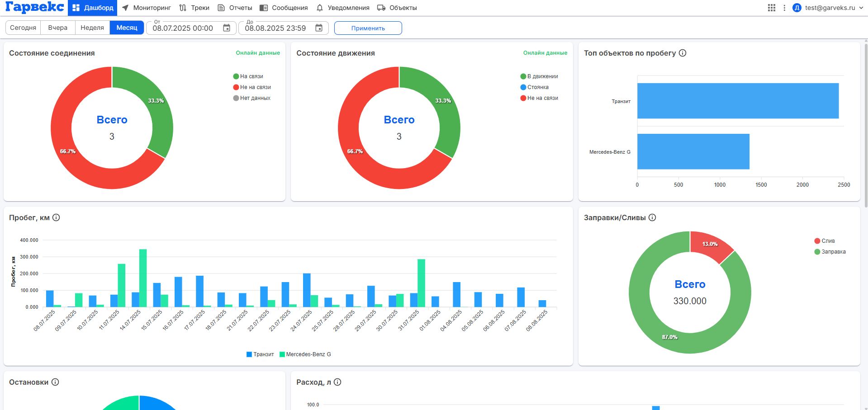Toggle Слив legend item

point(825,241)
